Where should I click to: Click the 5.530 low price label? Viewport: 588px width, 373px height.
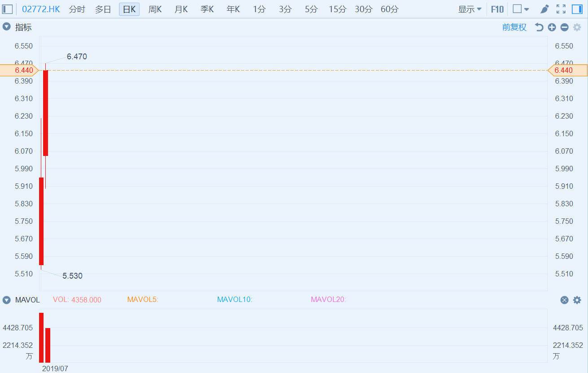72,276
